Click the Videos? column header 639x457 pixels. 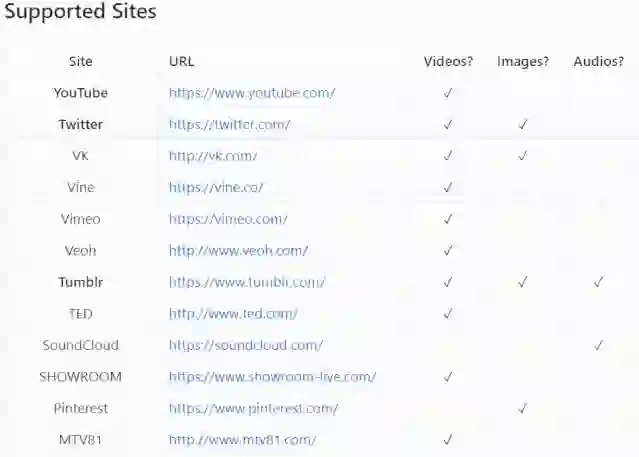pyautogui.click(x=448, y=61)
